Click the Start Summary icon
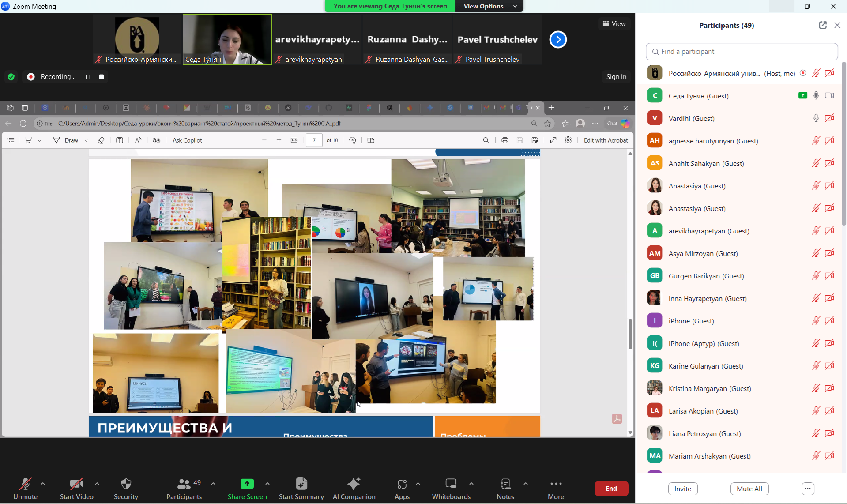Viewport: 847px width, 504px height. coord(301,485)
